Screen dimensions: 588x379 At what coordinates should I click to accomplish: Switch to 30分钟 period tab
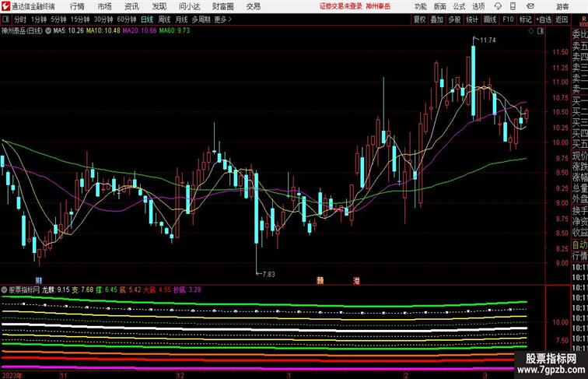click(x=103, y=19)
